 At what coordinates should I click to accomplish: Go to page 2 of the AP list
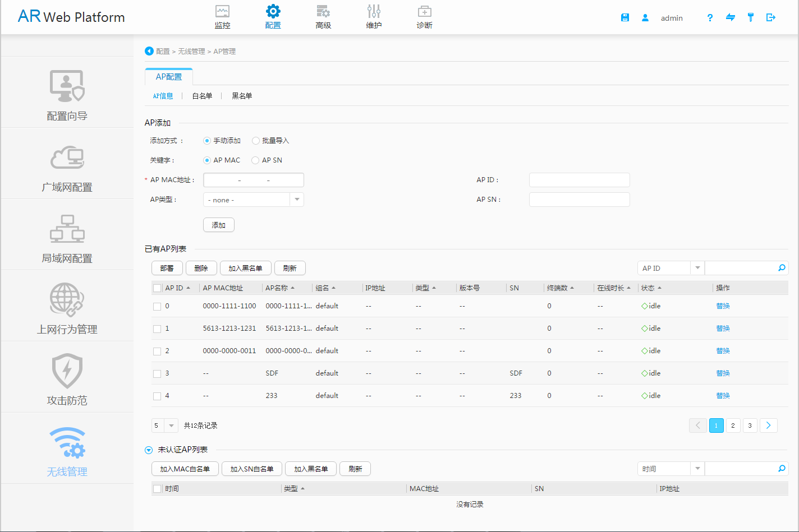[733, 425]
